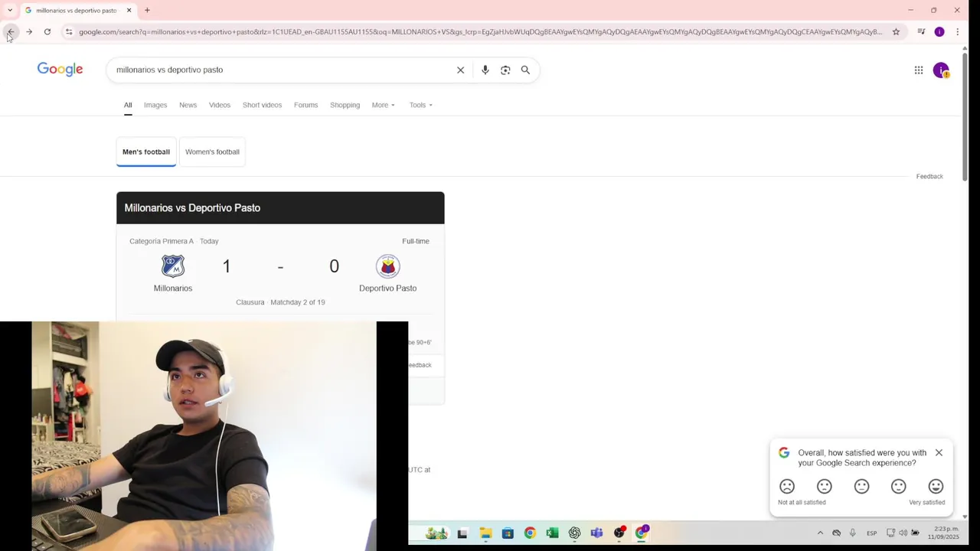Choose the neutral face rating
Image resolution: width=980 pixels, height=551 pixels.
tap(861, 486)
